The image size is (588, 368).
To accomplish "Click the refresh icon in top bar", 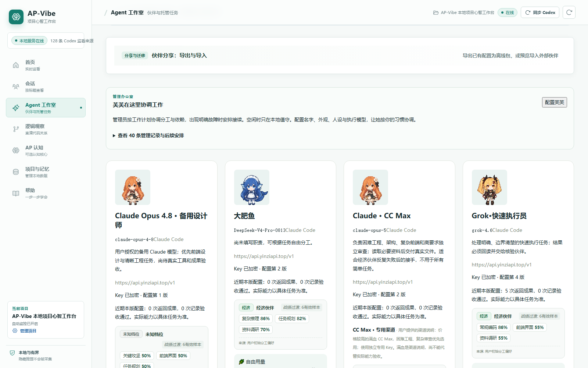I will click(569, 13).
